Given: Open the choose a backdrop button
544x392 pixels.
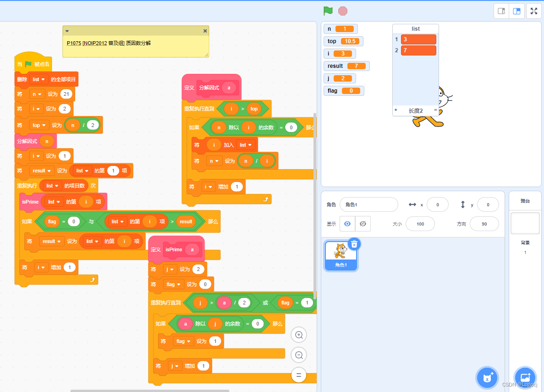Looking at the screenshot, I should [525, 377].
